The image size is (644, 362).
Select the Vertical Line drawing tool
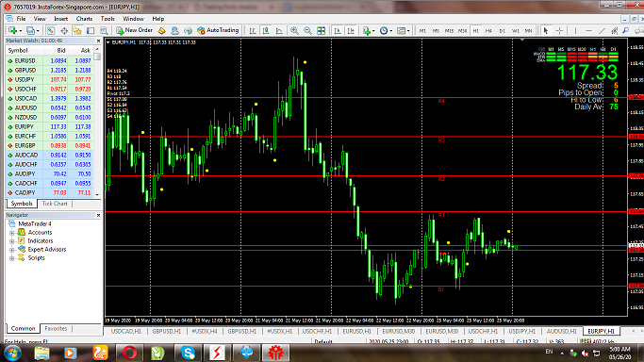[575, 30]
